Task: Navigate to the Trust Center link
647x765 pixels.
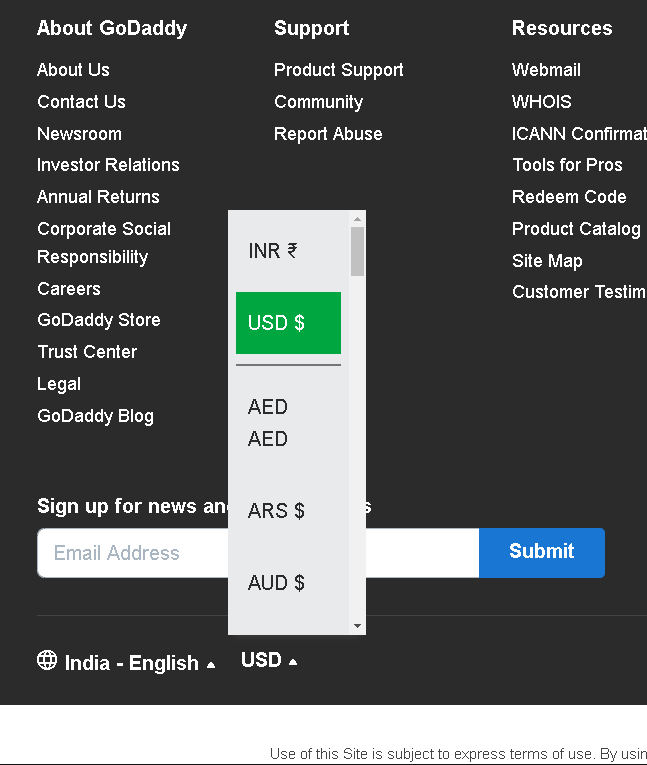Action: click(87, 352)
